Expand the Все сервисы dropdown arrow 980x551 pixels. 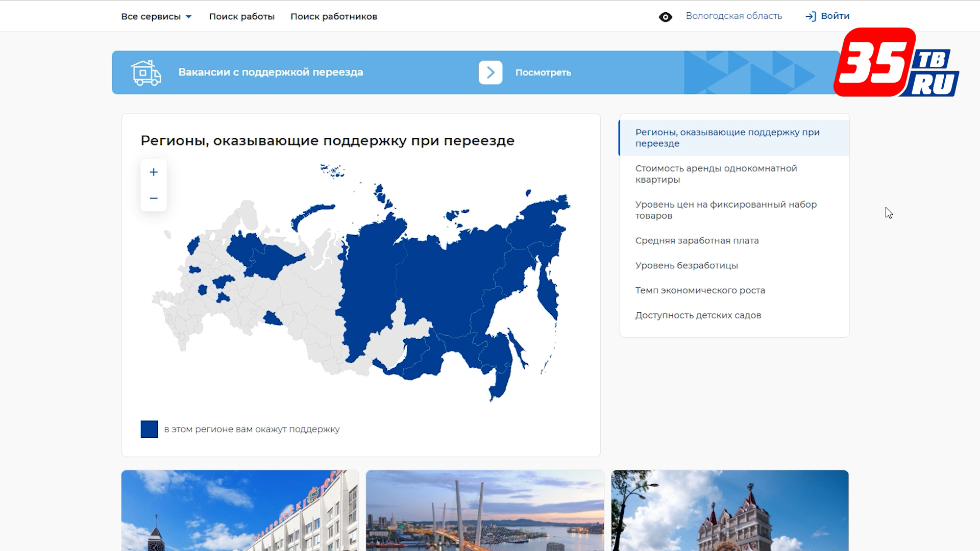coord(189,17)
